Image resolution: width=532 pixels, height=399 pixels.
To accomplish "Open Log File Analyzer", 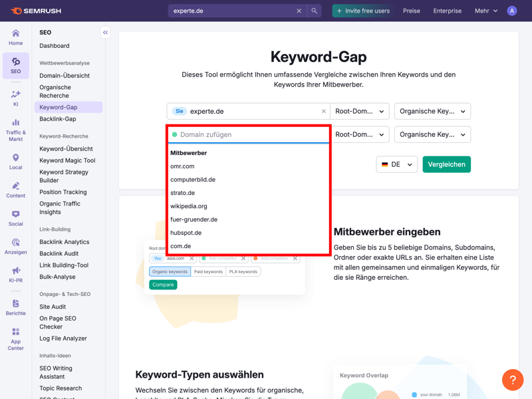I will (x=63, y=338).
